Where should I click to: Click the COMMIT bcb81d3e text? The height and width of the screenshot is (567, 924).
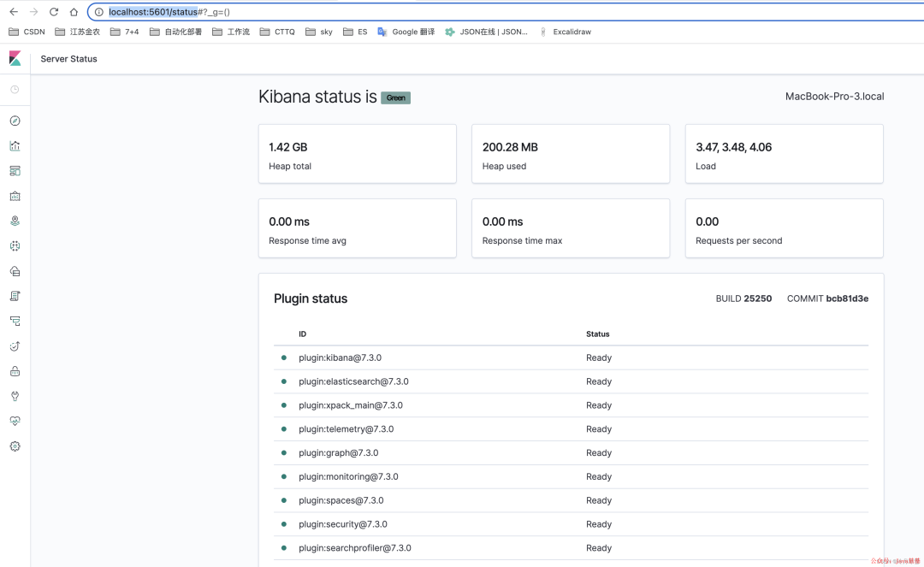pyautogui.click(x=827, y=298)
